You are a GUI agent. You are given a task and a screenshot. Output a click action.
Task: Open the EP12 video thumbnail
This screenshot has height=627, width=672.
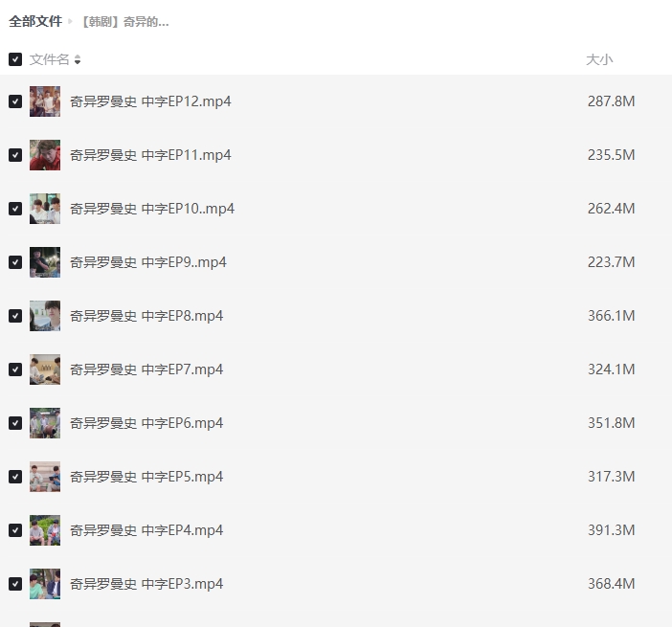pyautogui.click(x=45, y=101)
